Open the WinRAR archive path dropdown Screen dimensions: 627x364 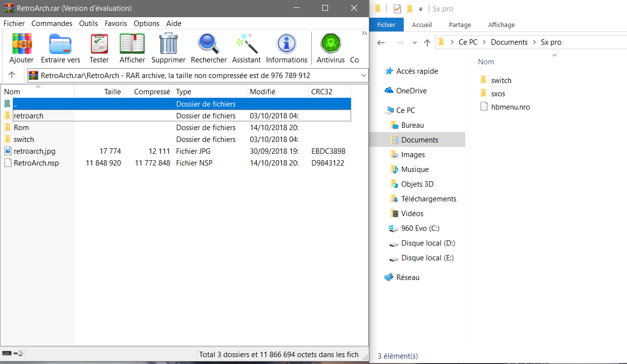click(363, 76)
